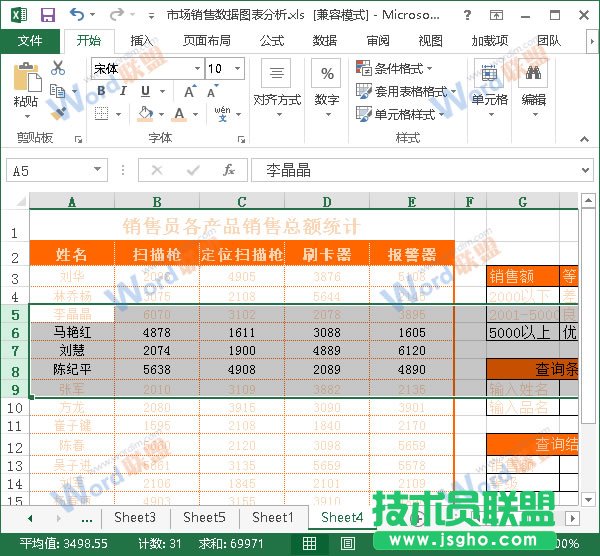
Task: Select column B header
Action: click(157, 201)
